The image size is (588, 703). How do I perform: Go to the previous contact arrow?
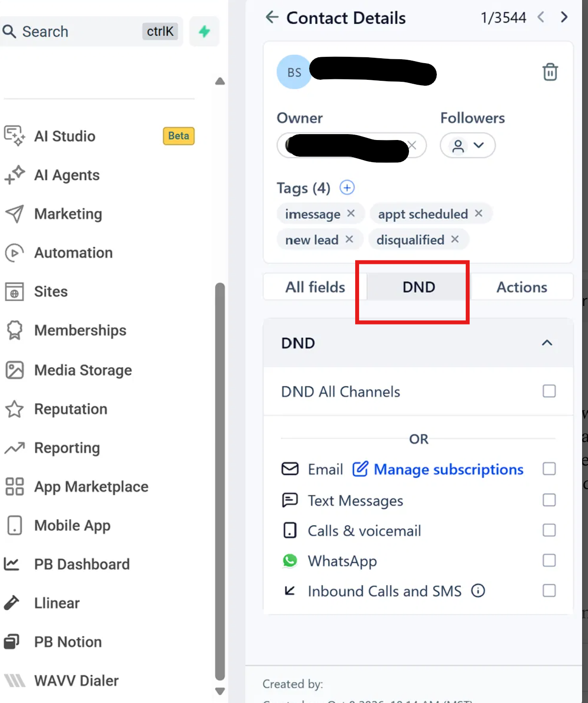tap(541, 17)
